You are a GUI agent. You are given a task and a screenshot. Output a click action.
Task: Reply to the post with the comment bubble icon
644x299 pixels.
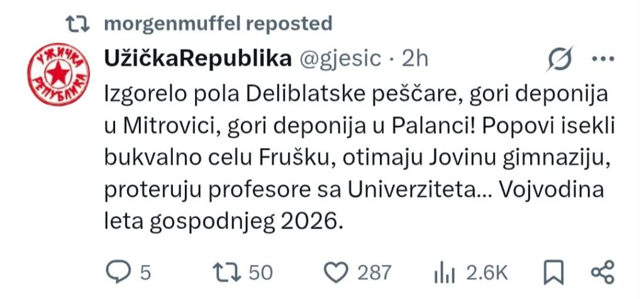pyautogui.click(x=118, y=273)
